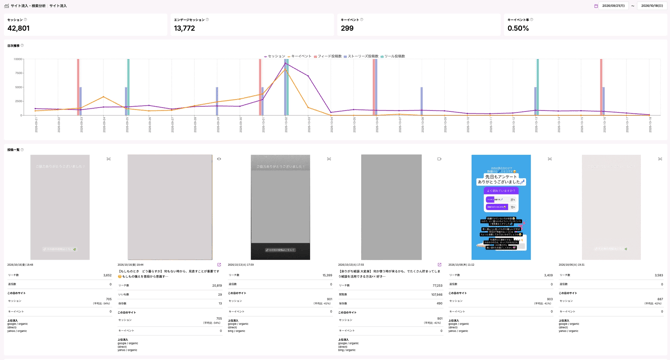Toggle the ストーリーズ投稿数 legend entry
The image size is (670, 360).
tap(361, 56)
